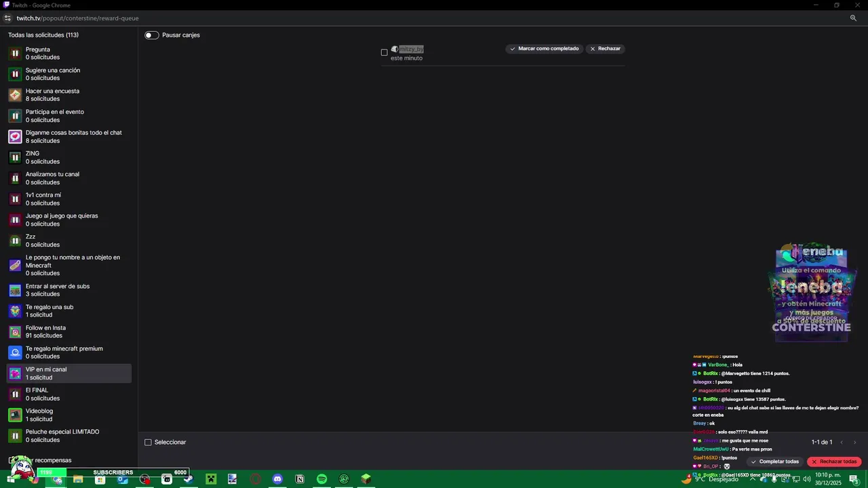Click Marcar como completado button

(544, 49)
